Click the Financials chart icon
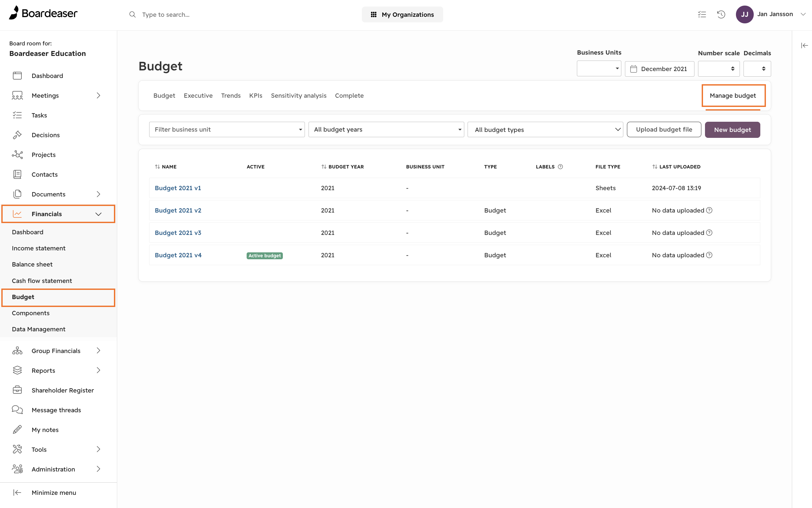The height and width of the screenshot is (508, 812). click(x=17, y=214)
